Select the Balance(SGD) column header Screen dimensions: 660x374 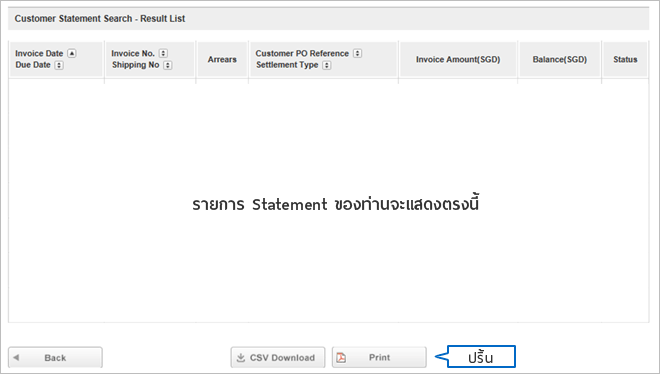point(559,59)
